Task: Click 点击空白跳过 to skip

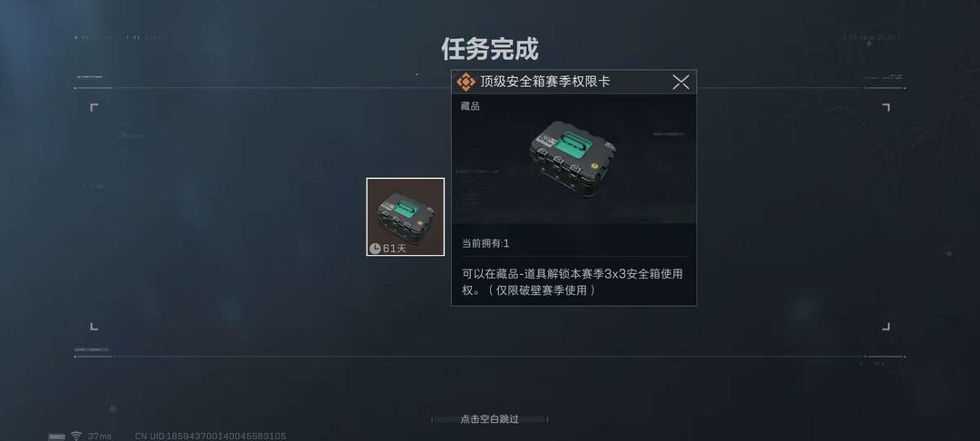Action: (489, 419)
